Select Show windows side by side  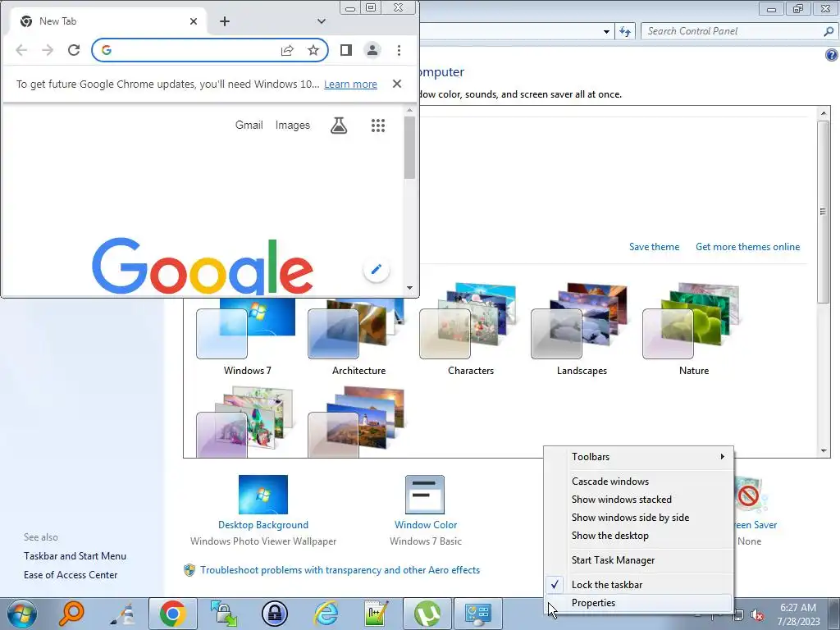tap(638, 518)
